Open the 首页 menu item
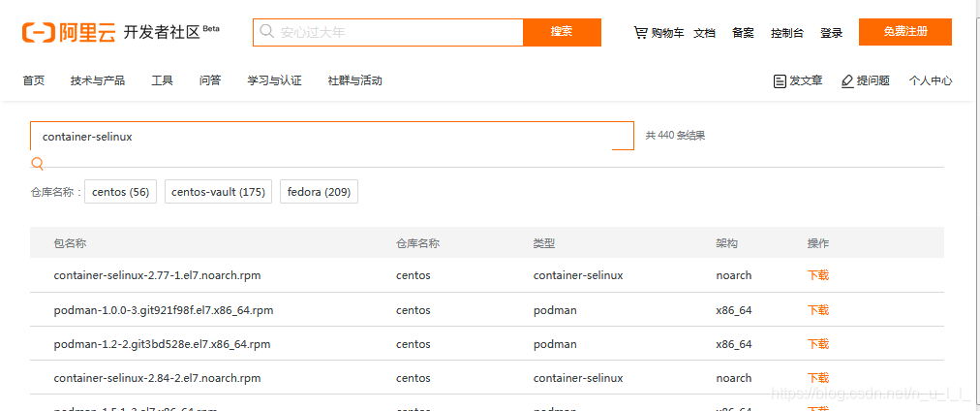This screenshot has width=980, height=411. pyautogui.click(x=34, y=80)
